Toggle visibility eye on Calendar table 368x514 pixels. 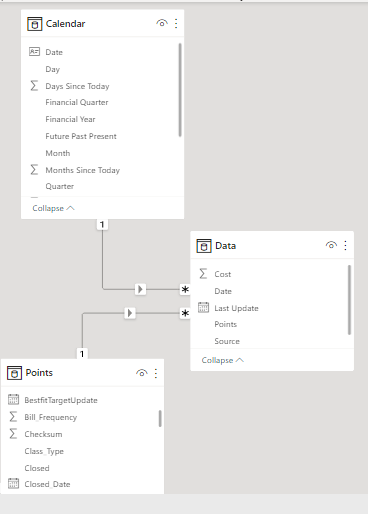click(162, 23)
